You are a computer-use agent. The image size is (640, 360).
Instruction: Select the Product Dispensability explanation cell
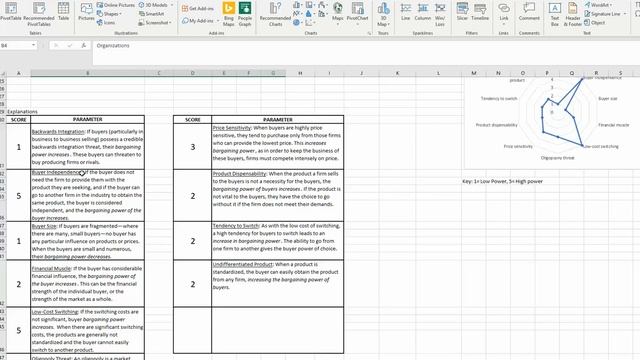pos(278,196)
